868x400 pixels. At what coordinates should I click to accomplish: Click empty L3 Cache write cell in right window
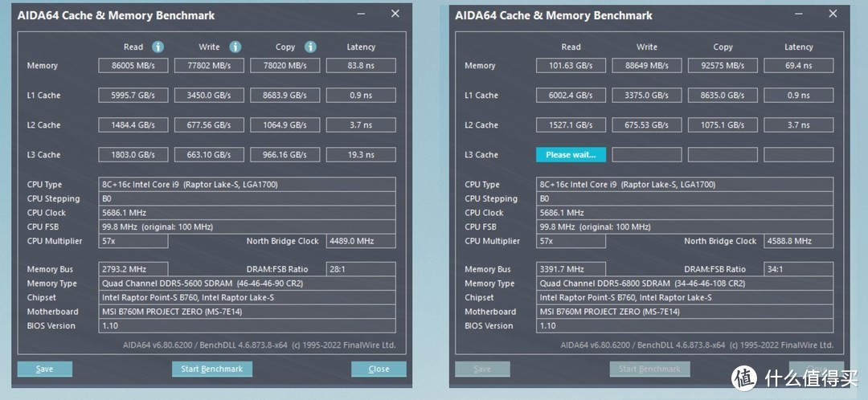[646, 155]
